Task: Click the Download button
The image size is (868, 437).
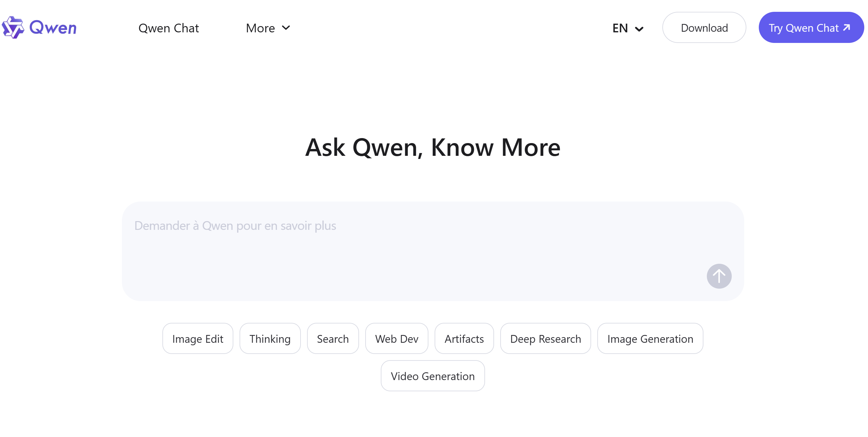Action: (x=704, y=27)
